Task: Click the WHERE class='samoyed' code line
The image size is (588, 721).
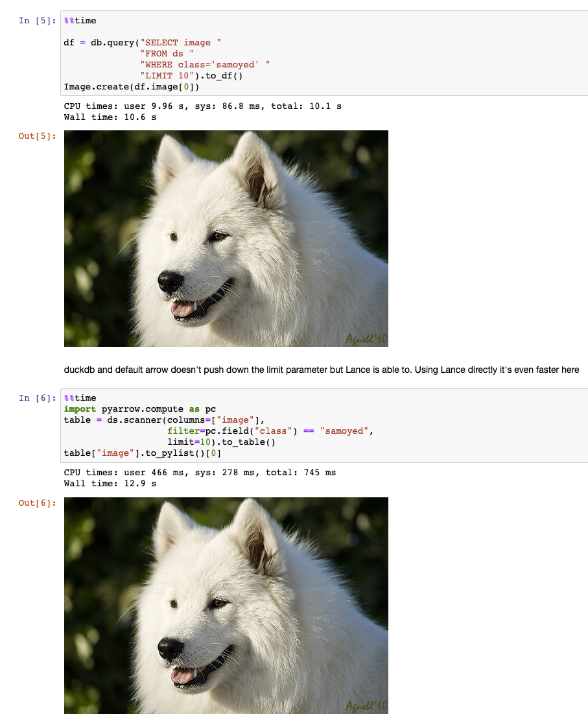Action: pyautogui.click(x=205, y=65)
